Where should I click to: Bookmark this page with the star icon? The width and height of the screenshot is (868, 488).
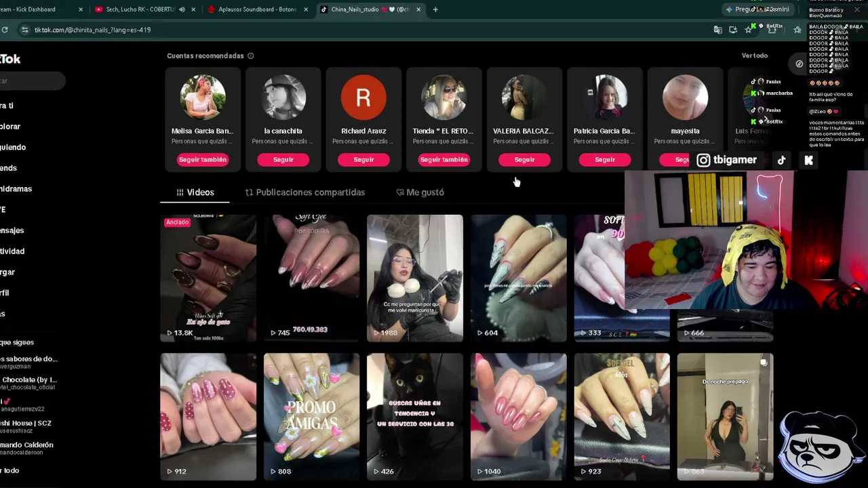[x=748, y=30]
